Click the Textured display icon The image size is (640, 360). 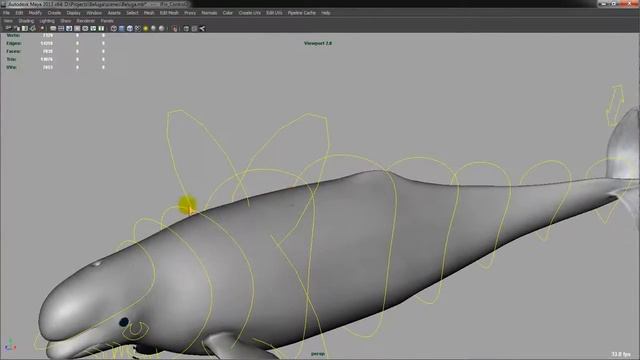point(138,29)
